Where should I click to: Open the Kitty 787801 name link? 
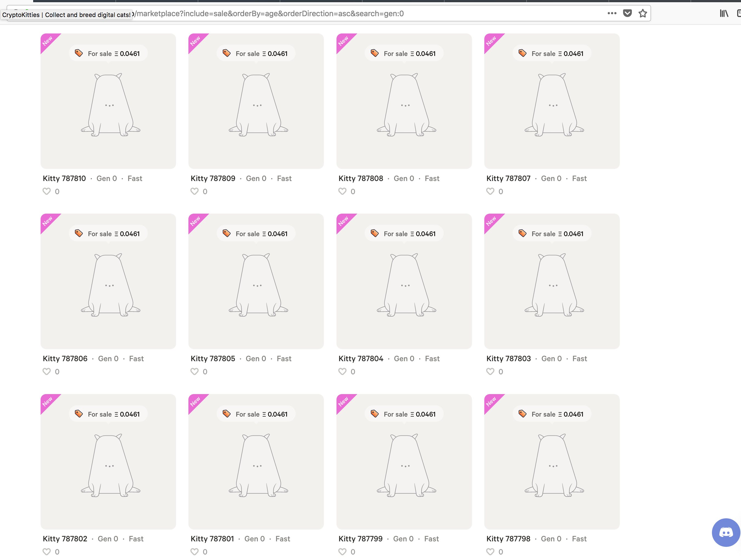(212, 539)
